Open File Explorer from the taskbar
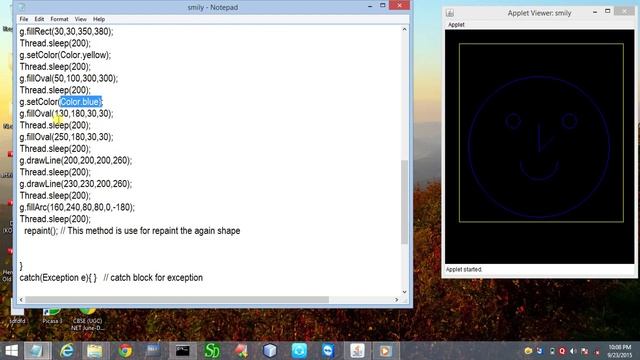The width and height of the screenshot is (640, 360). 95,351
